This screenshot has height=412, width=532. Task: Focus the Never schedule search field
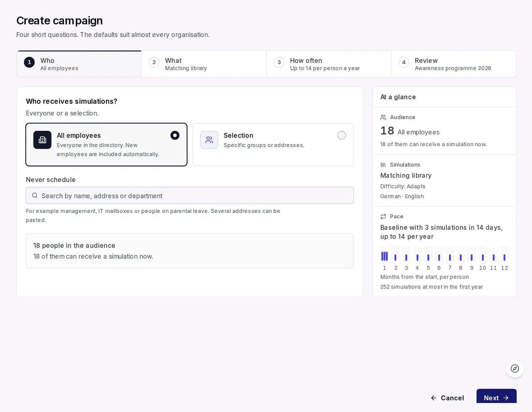point(190,195)
